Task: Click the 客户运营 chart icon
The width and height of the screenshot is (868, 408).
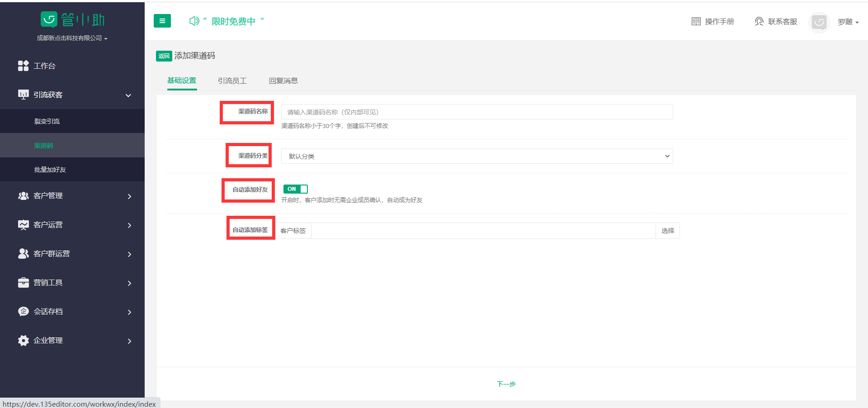Action: click(23, 225)
